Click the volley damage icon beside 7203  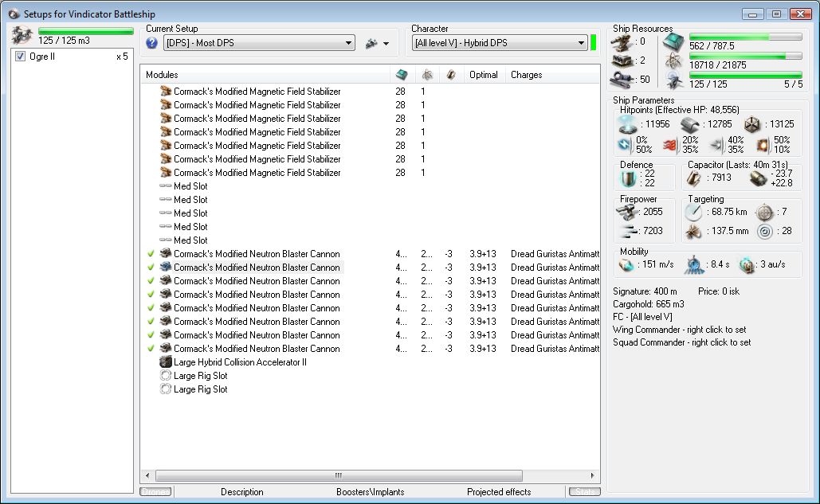click(628, 231)
